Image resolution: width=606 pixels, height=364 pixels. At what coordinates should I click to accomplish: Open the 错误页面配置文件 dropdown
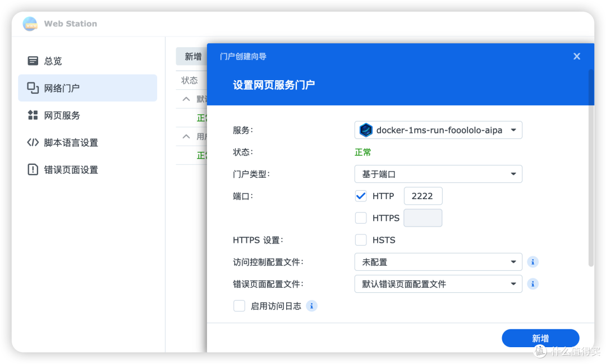[438, 284]
